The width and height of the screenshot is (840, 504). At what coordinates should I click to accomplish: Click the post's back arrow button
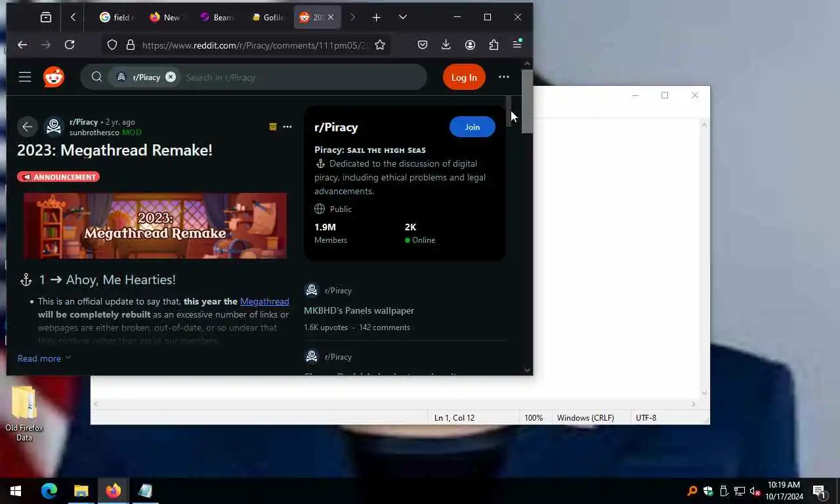pos(27,127)
